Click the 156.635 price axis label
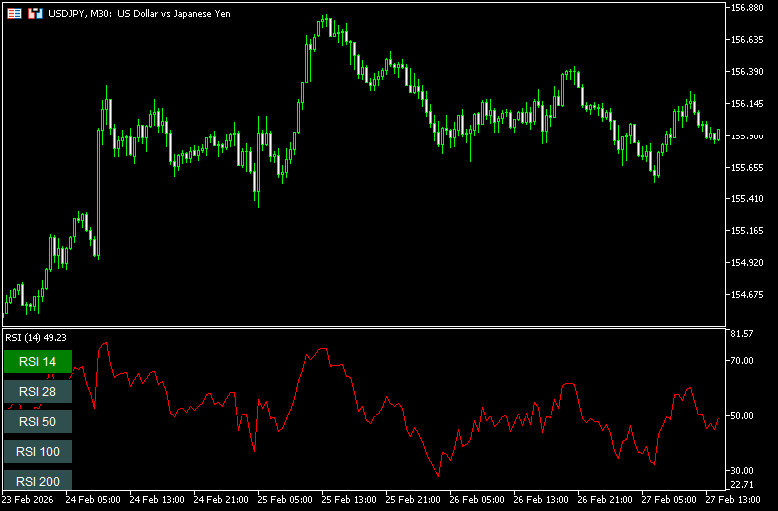 [x=748, y=40]
